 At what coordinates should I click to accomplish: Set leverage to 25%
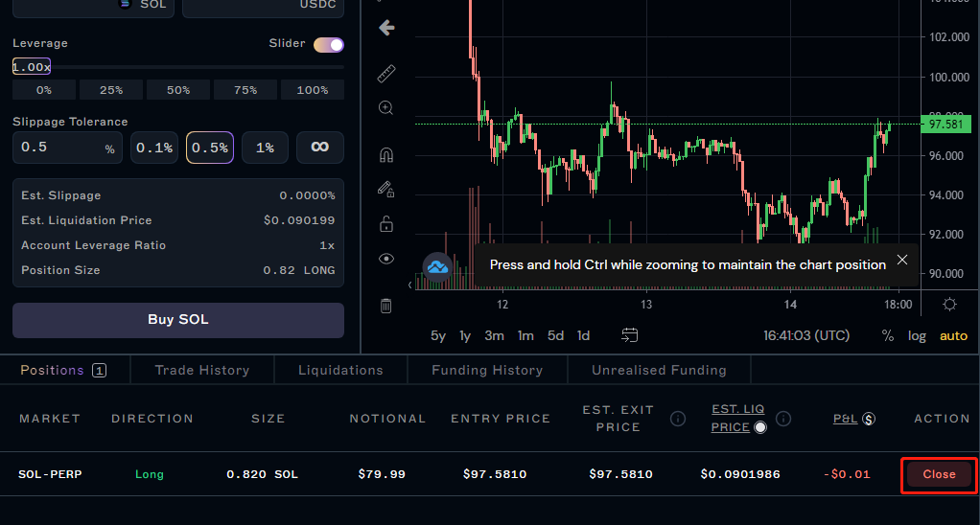click(111, 90)
